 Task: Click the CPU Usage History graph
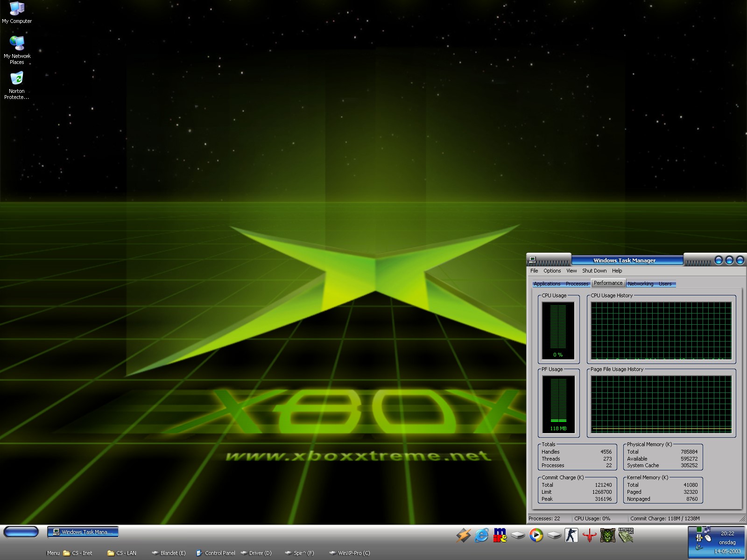point(661,330)
